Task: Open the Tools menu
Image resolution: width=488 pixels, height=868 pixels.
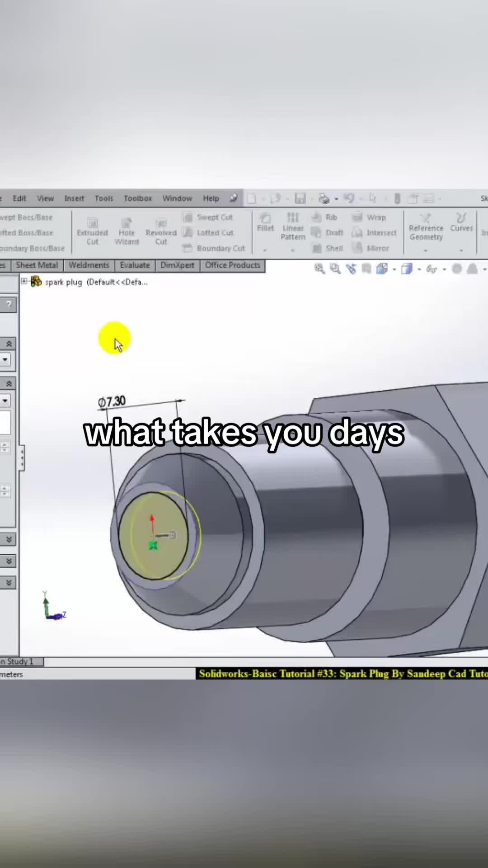Action: (x=104, y=198)
